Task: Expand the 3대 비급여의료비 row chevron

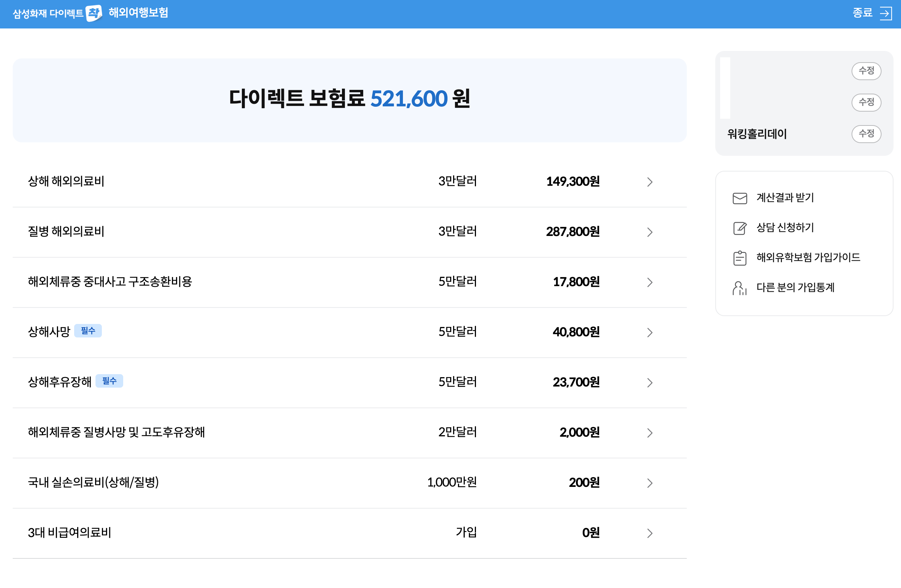Action: click(x=650, y=533)
